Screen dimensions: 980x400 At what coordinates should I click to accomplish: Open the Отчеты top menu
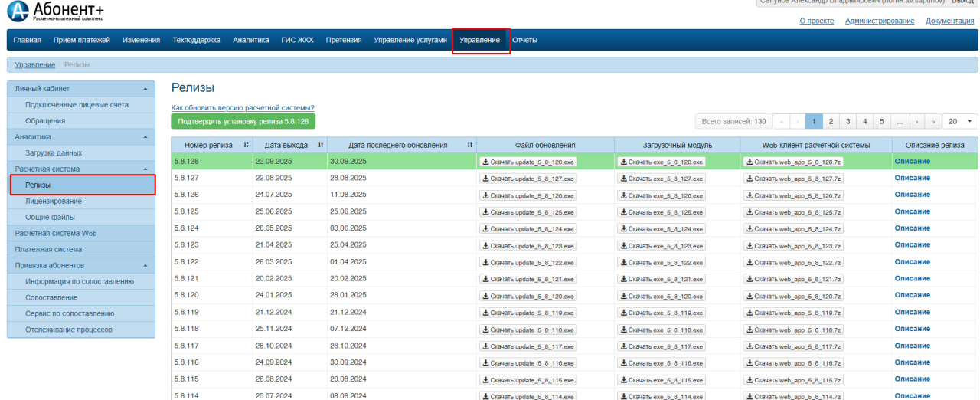point(524,40)
